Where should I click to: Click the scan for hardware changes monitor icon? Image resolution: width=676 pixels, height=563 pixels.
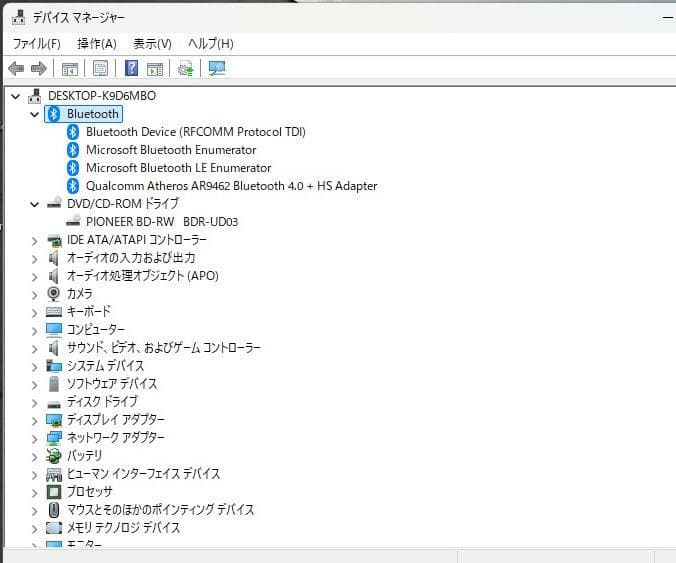(217, 68)
